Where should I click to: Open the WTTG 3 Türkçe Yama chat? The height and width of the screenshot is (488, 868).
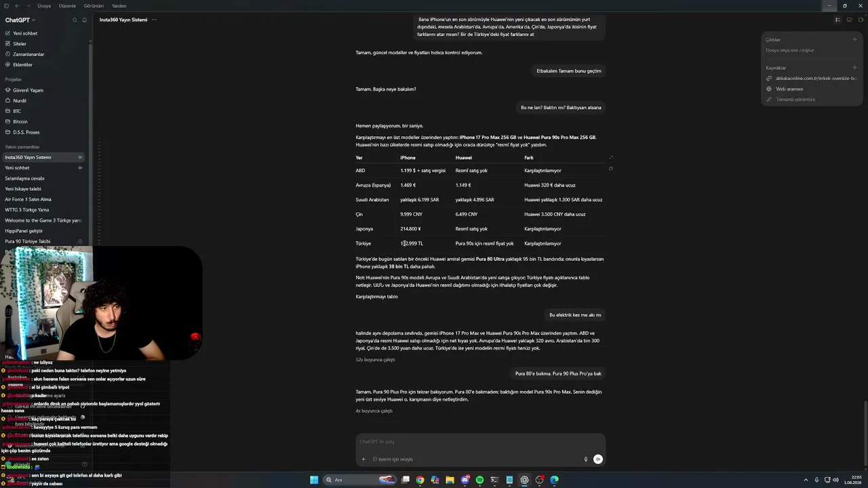pyautogui.click(x=44, y=209)
